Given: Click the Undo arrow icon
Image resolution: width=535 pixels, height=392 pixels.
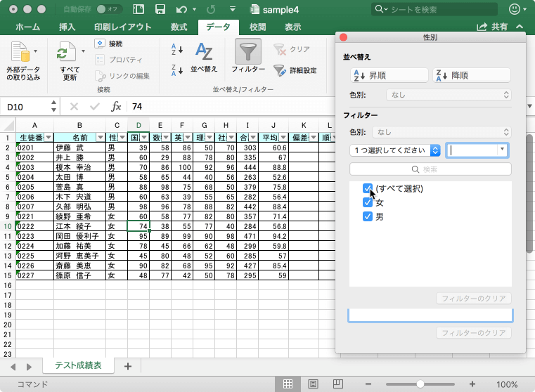Looking at the screenshot, I should click(x=181, y=9).
